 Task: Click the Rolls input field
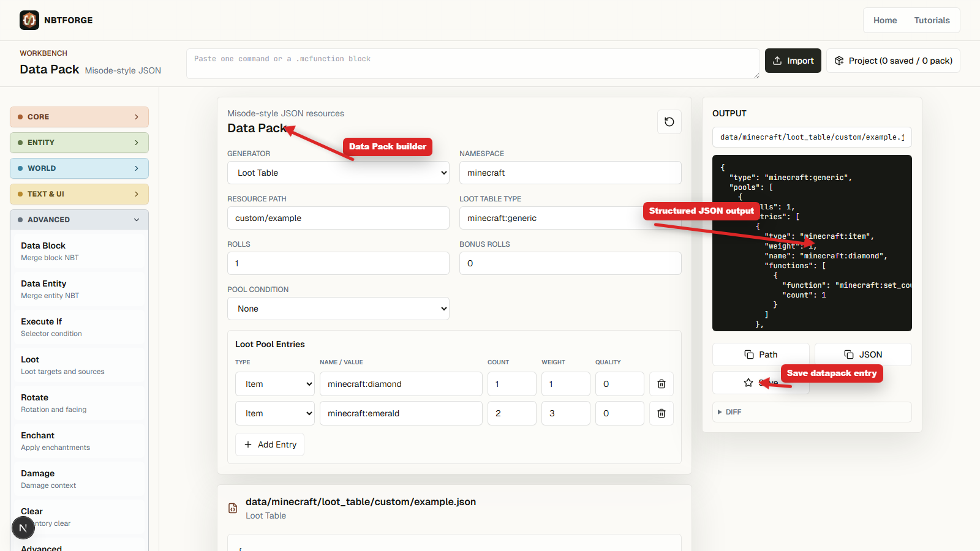pyautogui.click(x=338, y=263)
